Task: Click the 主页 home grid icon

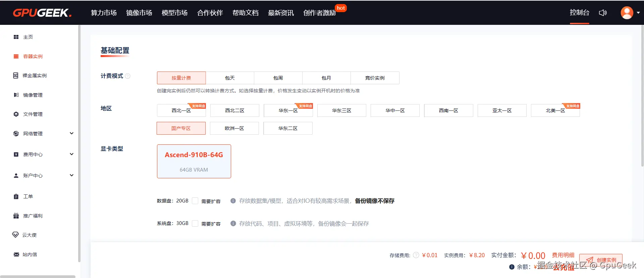Action: [x=16, y=37]
